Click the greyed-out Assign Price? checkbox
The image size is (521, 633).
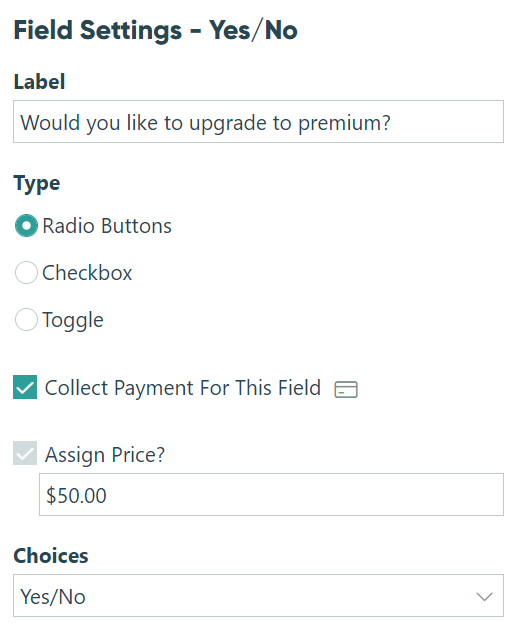pyautogui.click(x=25, y=453)
